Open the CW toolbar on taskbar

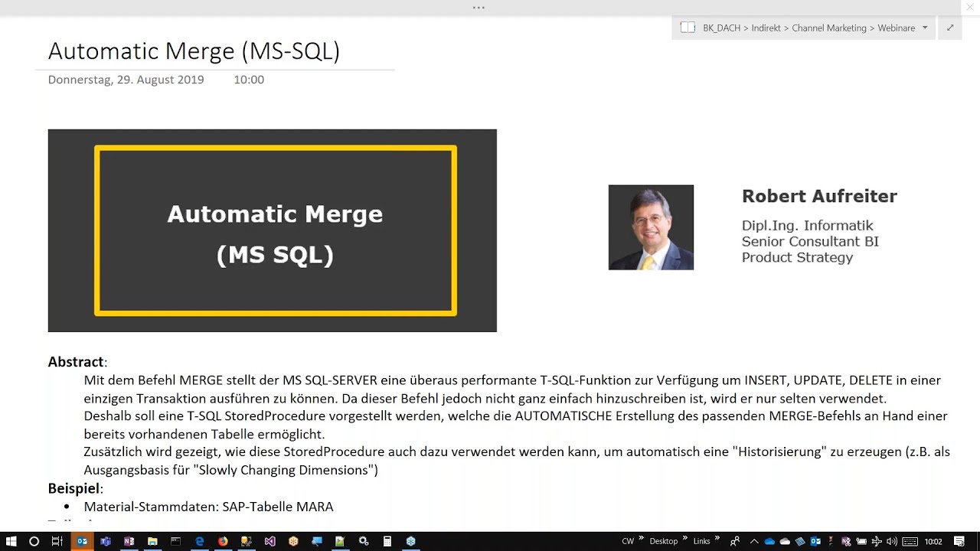coord(628,541)
